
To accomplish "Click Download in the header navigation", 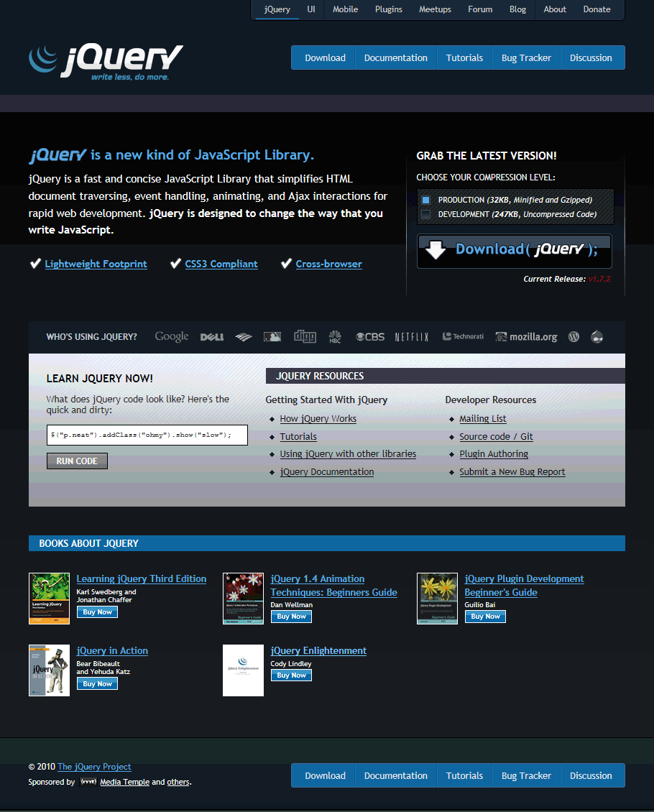I will 325,57.
